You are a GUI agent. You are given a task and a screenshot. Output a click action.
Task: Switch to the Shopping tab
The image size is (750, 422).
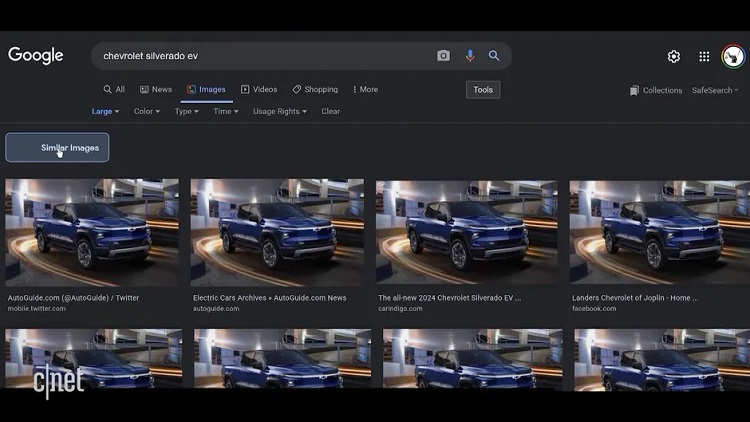point(315,89)
